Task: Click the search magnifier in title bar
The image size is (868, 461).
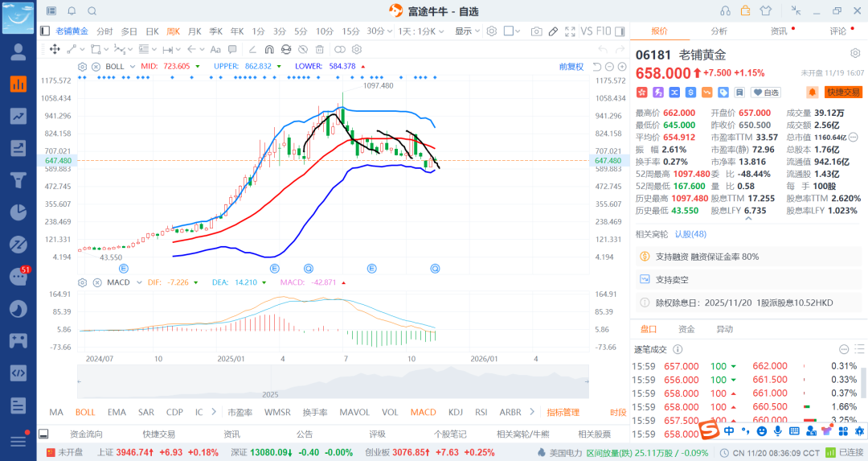Action: [92, 11]
